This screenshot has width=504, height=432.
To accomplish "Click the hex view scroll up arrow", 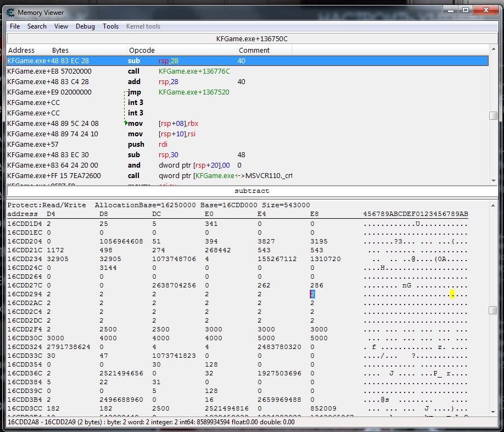I will 493,205.
